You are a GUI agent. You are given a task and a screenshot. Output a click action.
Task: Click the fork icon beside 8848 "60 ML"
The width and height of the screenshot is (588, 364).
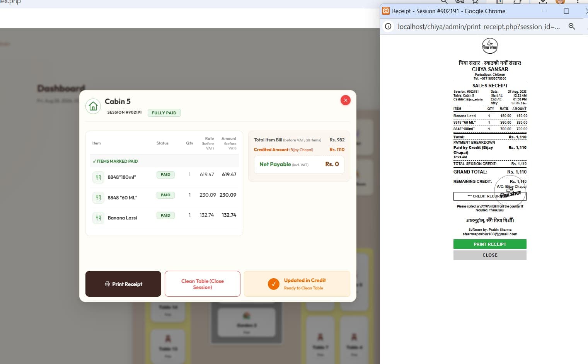(x=98, y=197)
